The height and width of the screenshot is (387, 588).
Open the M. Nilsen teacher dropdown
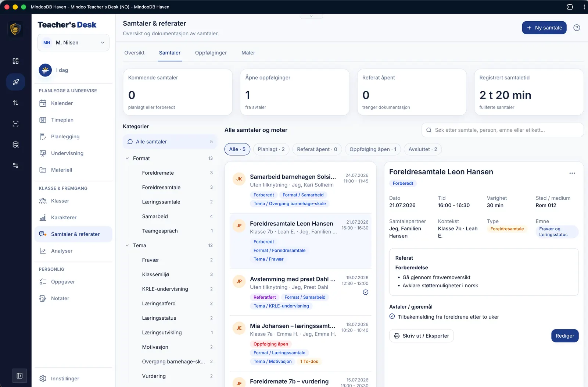pyautogui.click(x=73, y=43)
